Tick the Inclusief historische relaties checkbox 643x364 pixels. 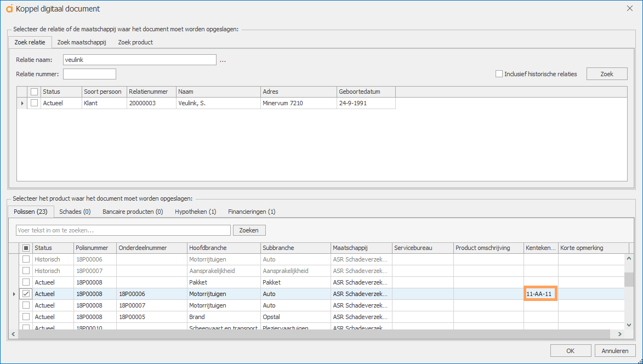coord(499,74)
